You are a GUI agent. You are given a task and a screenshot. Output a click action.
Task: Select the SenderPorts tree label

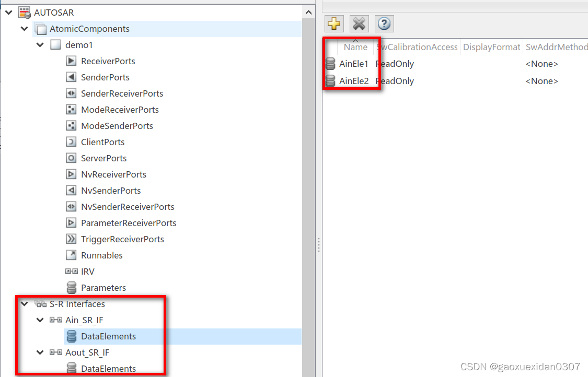[x=105, y=77]
